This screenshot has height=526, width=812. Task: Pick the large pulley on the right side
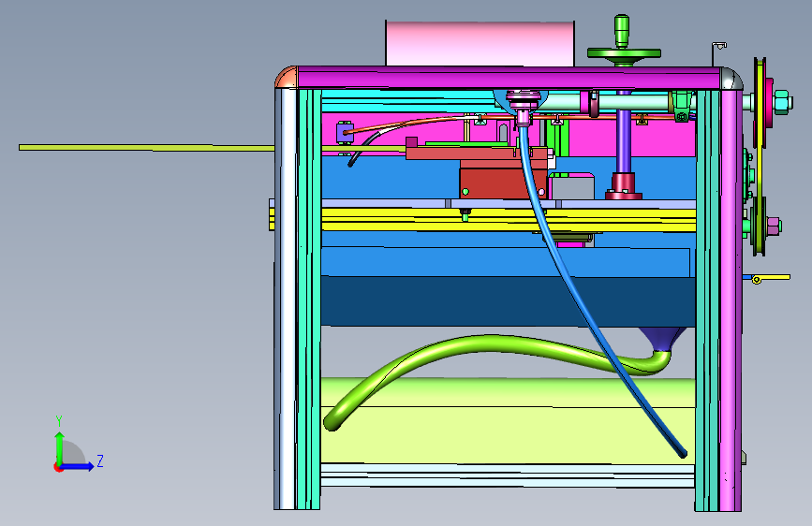[x=760, y=101]
